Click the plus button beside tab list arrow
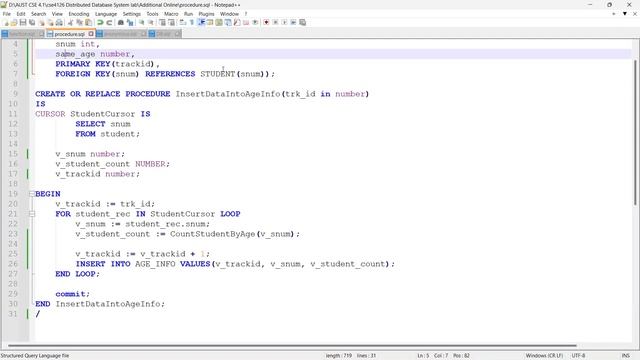The width and height of the screenshot is (640, 360). click(613, 14)
